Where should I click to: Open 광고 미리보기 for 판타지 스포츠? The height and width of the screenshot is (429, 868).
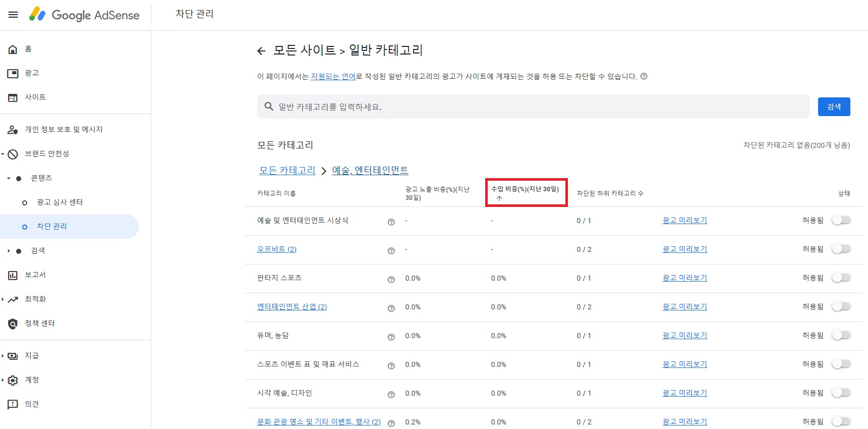click(x=684, y=278)
